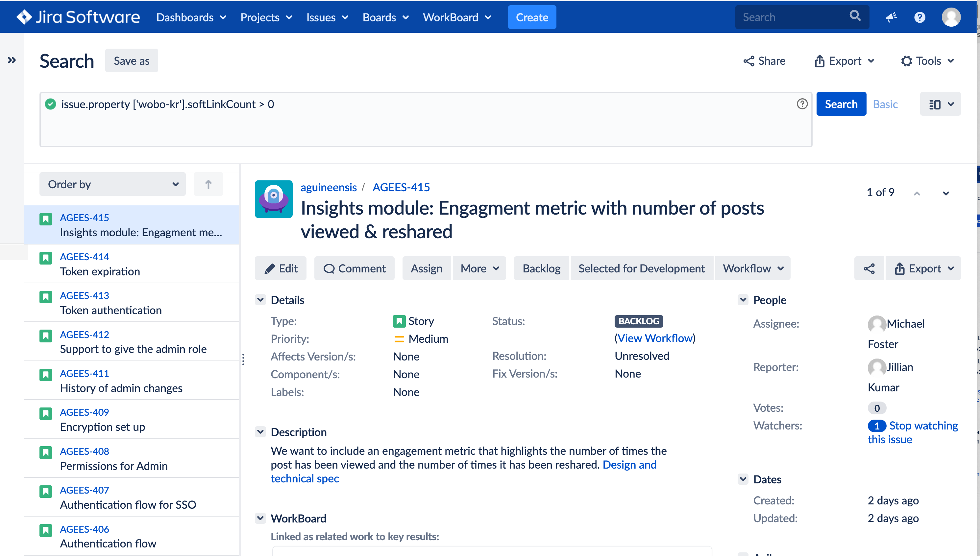Click story icon of AGEES-411

(x=45, y=375)
